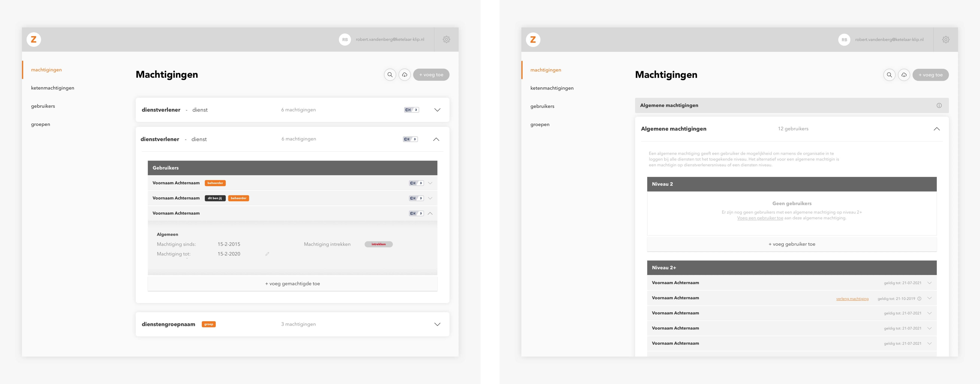
Task: Click EH3 badge on expanded Voornaam Achternaam row
Action: pos(416,213)
